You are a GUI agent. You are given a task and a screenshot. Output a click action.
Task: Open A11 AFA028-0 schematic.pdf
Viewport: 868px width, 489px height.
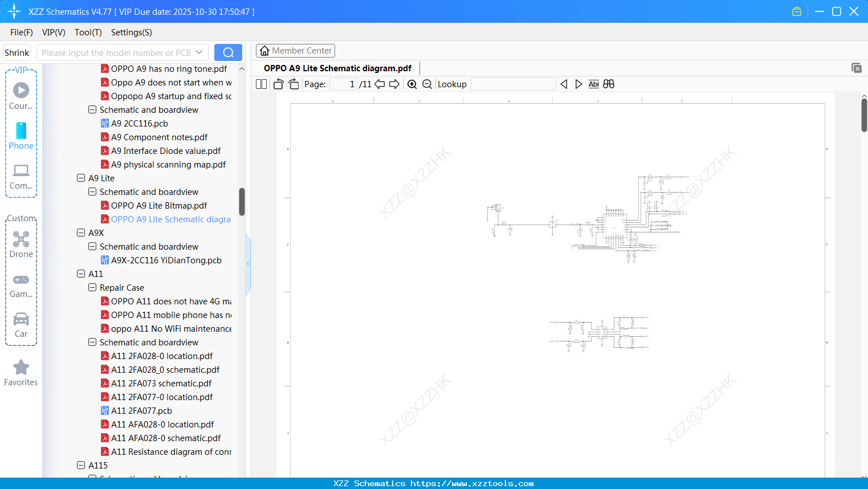click(166, 438)
